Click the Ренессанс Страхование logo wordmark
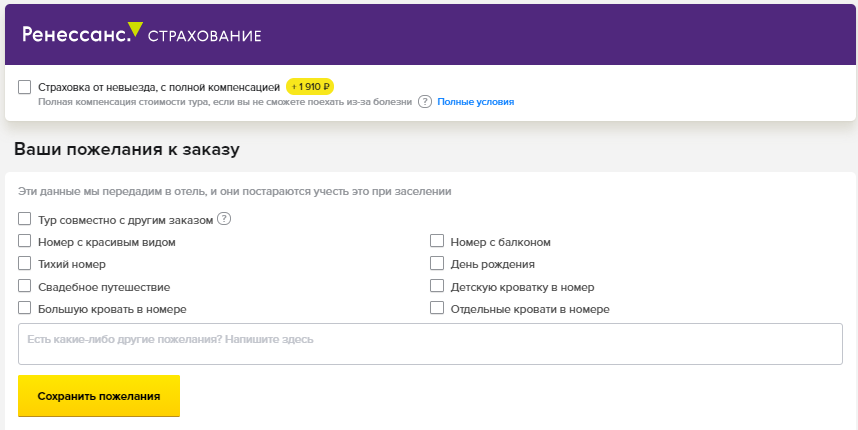Screen dimensions: 858x430 click(142, 34)
